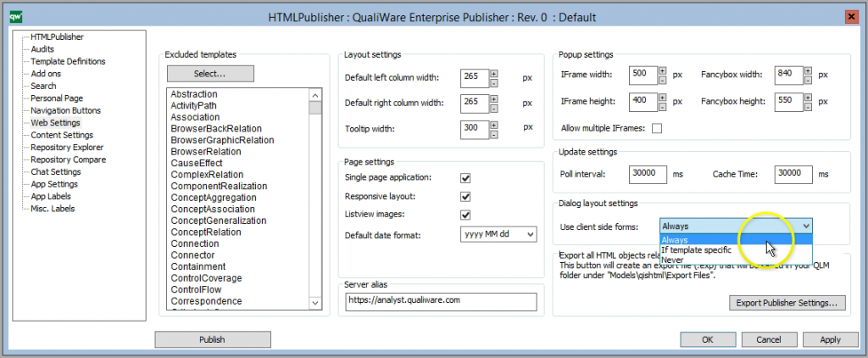The height and width of the screenshot is (358, 868).
Task: Increase Fancybox height stepper
Action: (x=808, y=98)
